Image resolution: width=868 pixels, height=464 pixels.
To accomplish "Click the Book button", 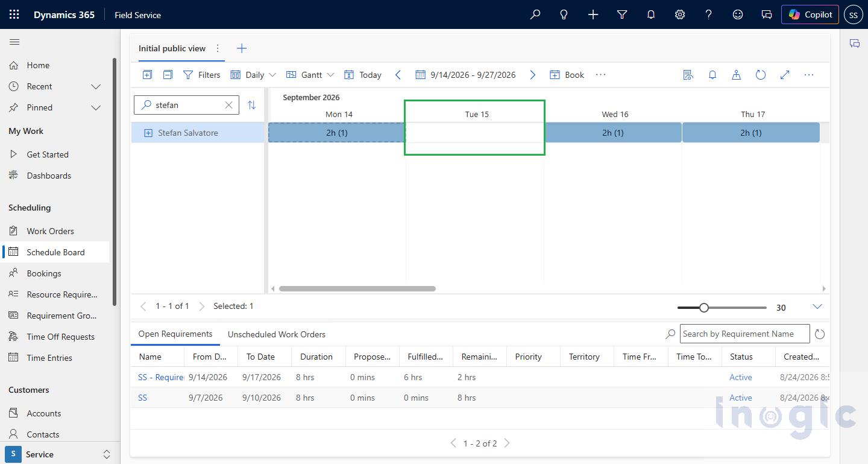I will (567, 75).
